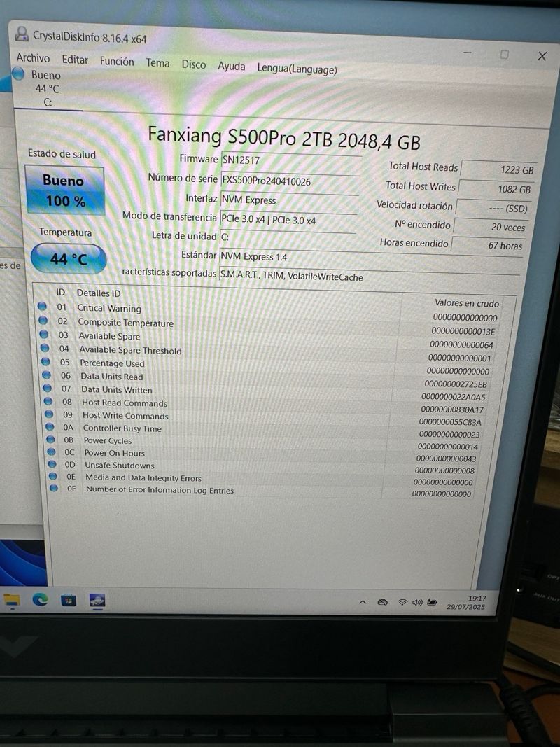
Task: Click the CrystalDiskInfo title bar icon
Action: 22,34
